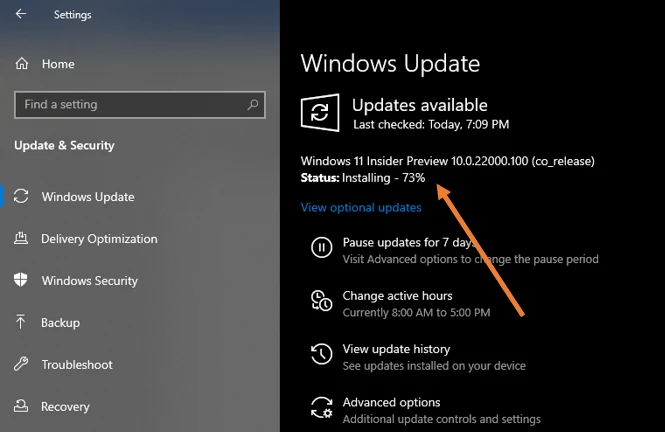Focus the Find a setting search box

[x=140, y=105]
